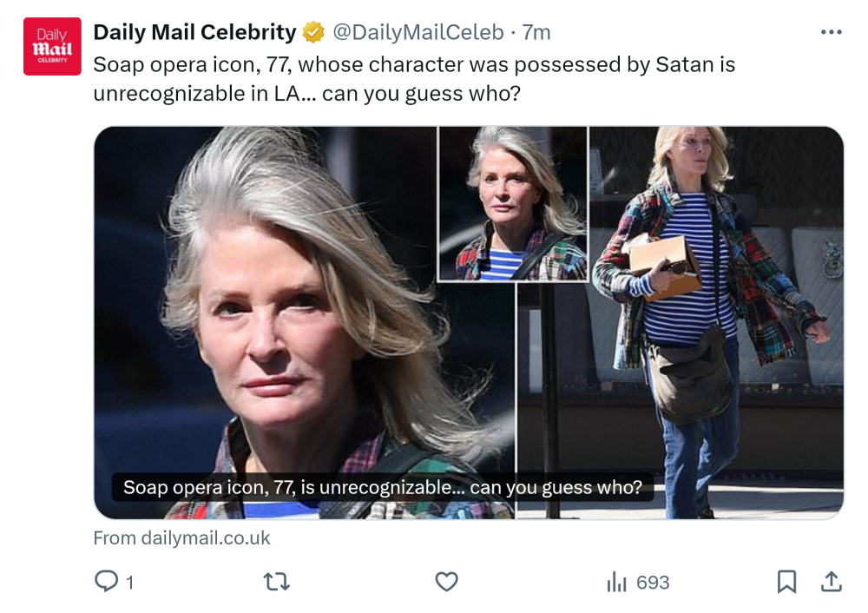Open the three-dot more options menu
The width and height of the screenshot is (868, 613).
831,33
